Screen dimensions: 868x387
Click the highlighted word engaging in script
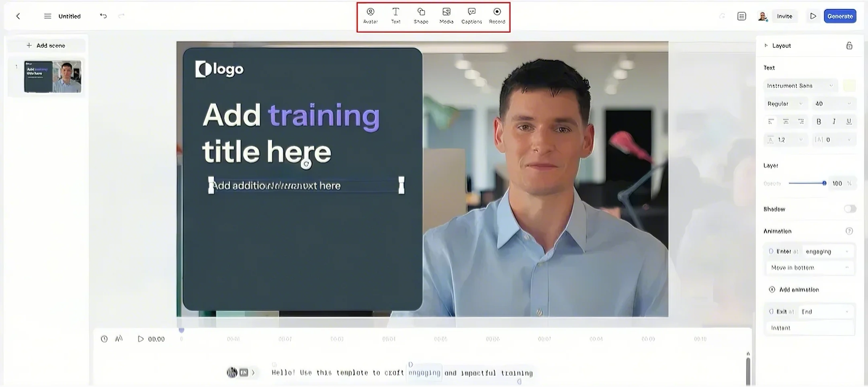[x=424, y=373]
